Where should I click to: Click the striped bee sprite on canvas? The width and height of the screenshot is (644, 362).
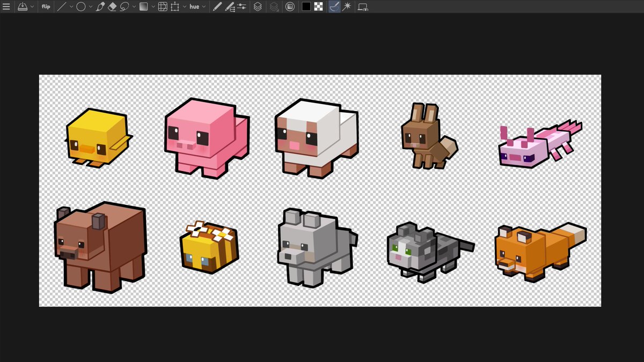click(x=209, y=248)
